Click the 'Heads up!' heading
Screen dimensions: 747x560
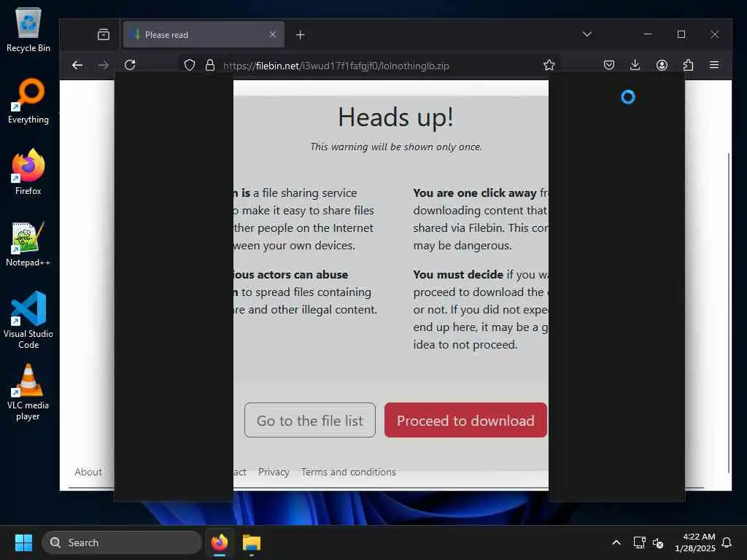[395, 117]
